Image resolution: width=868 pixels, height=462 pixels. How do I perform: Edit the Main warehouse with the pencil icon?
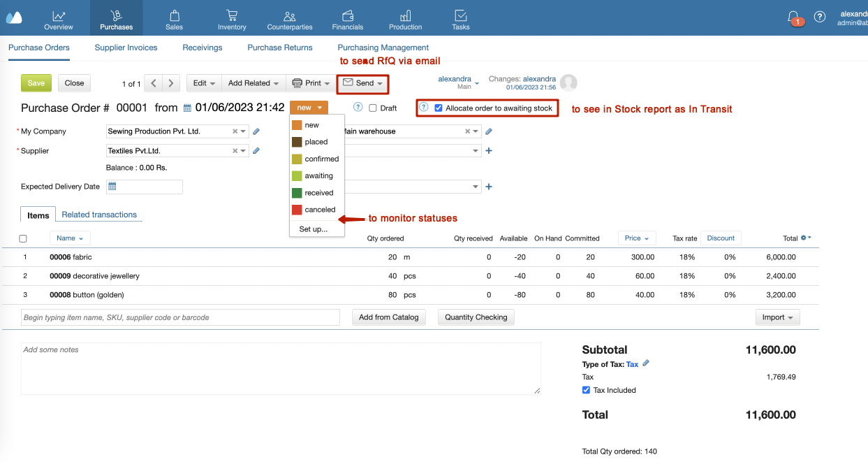pos(489,131)
